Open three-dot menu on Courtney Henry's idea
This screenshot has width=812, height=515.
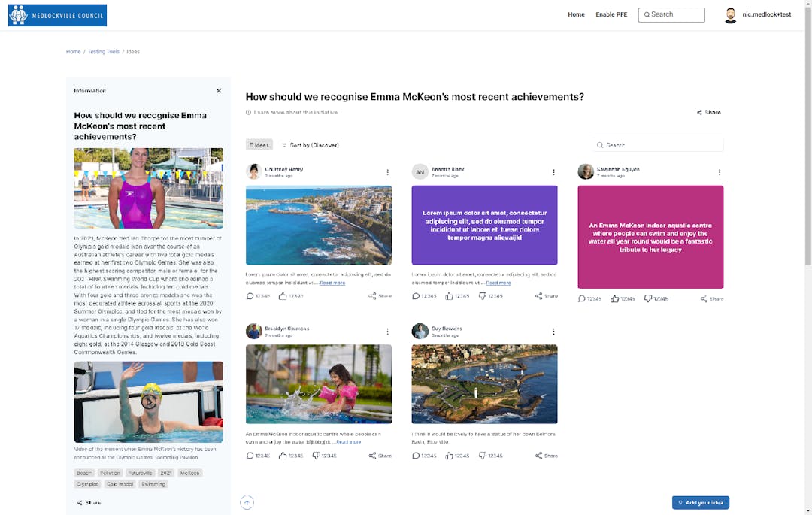click(x=388, y=172)
